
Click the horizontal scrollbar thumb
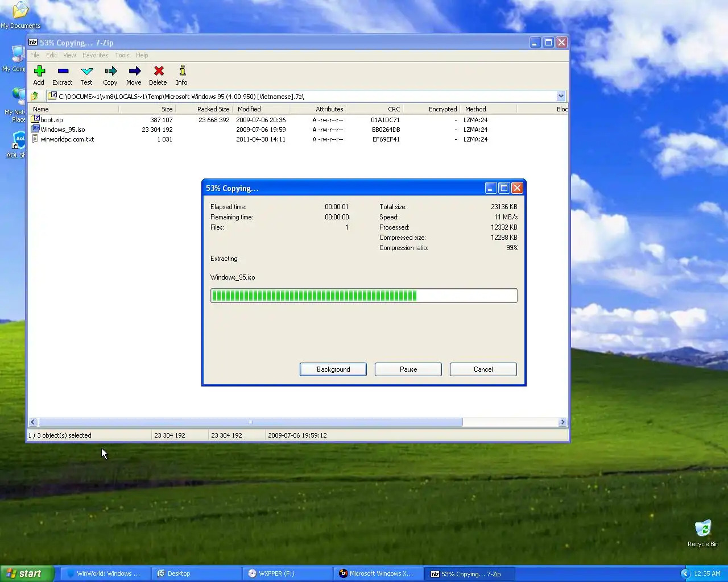click(x=250, y=422)
